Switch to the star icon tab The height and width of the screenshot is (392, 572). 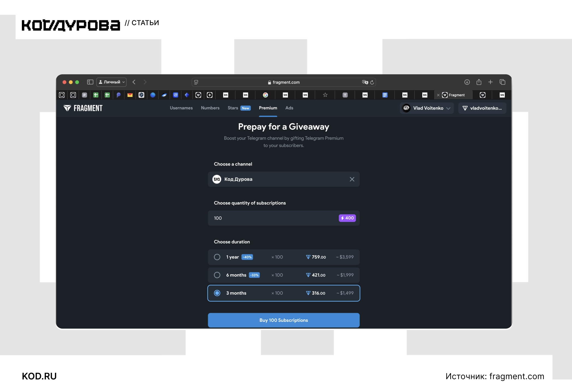coord(325,95)
